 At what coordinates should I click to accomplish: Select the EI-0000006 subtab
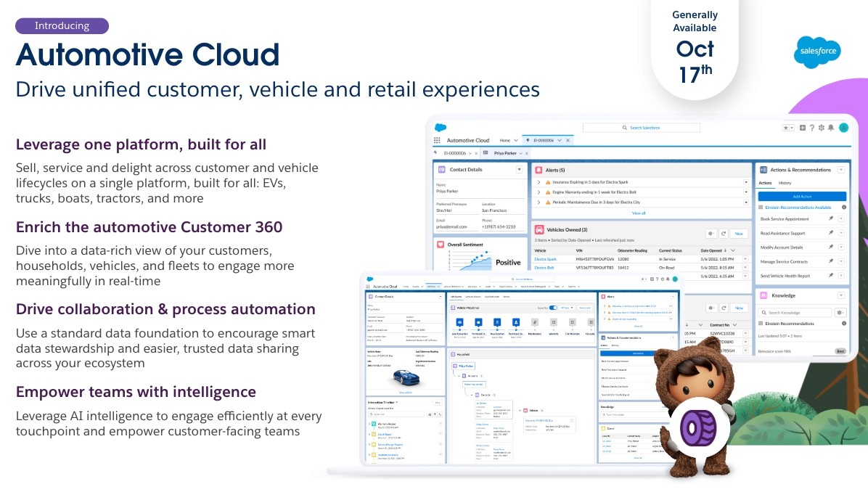[455, 153]
